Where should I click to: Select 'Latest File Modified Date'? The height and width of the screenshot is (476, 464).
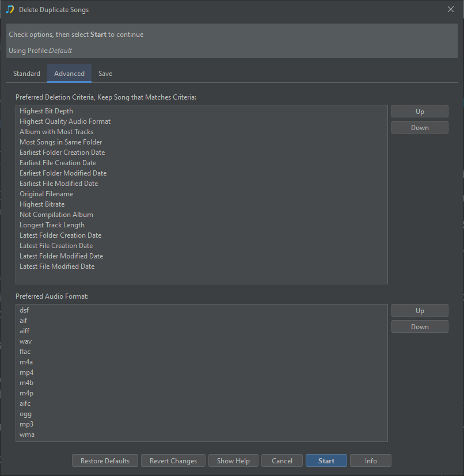click(201, 266)
